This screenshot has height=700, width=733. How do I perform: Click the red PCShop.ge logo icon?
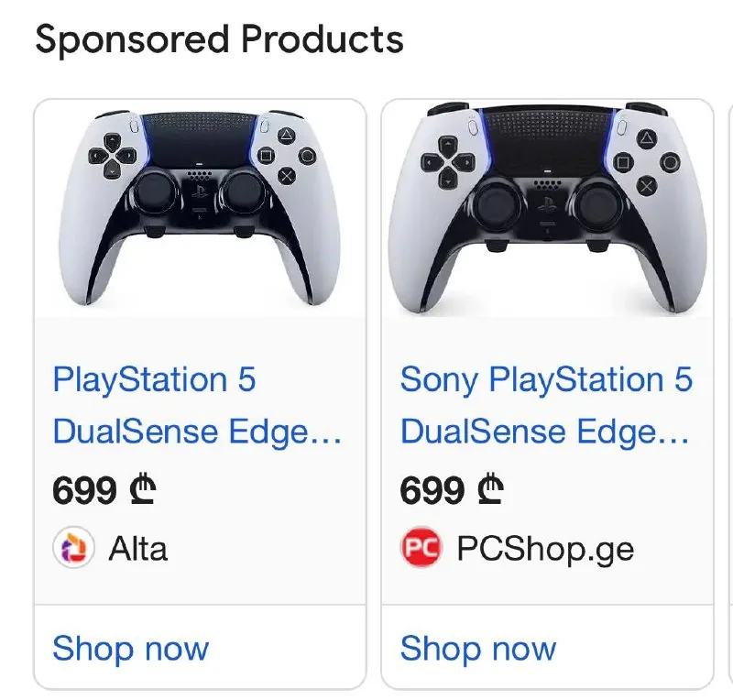(x=421, y=547)
